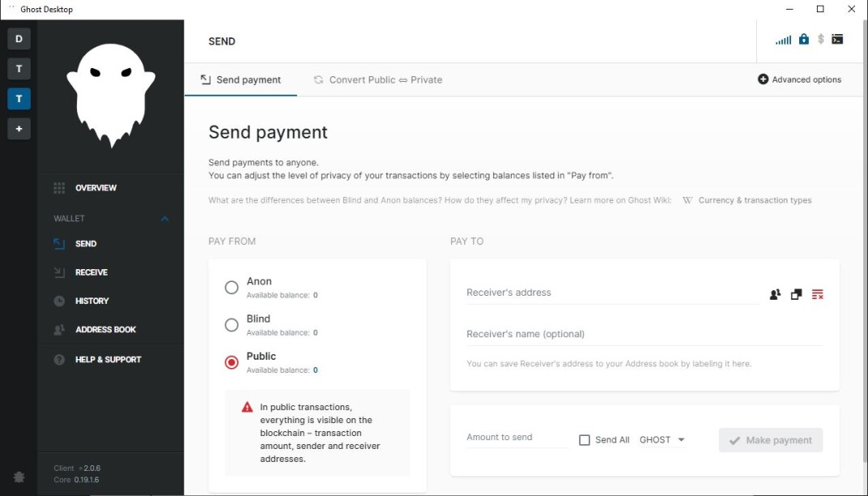
Task: Click paste address icon in Pay To
Action: click(796, 294)
